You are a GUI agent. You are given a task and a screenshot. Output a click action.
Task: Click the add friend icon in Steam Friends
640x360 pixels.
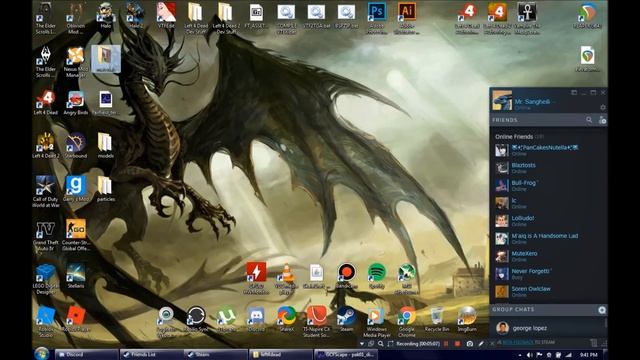pos(602,120)
